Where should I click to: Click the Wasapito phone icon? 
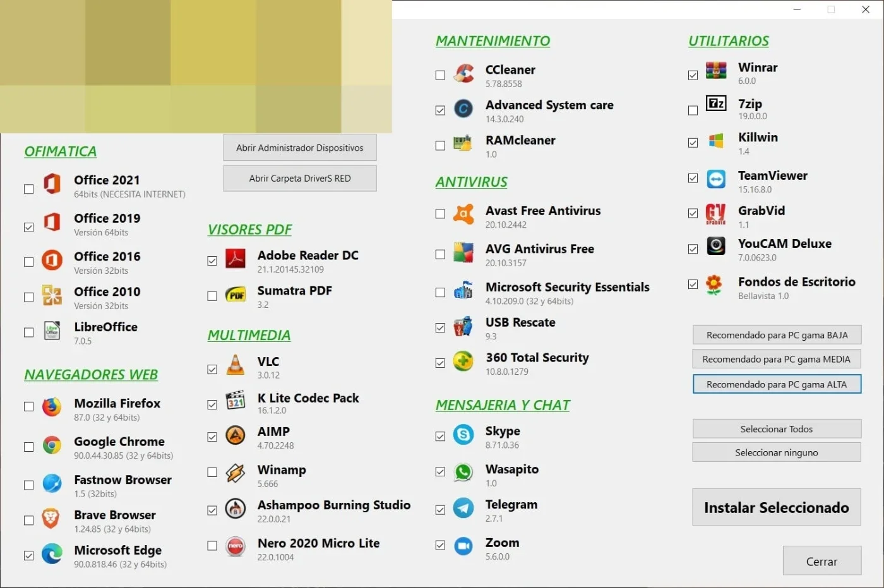point(463,473)
